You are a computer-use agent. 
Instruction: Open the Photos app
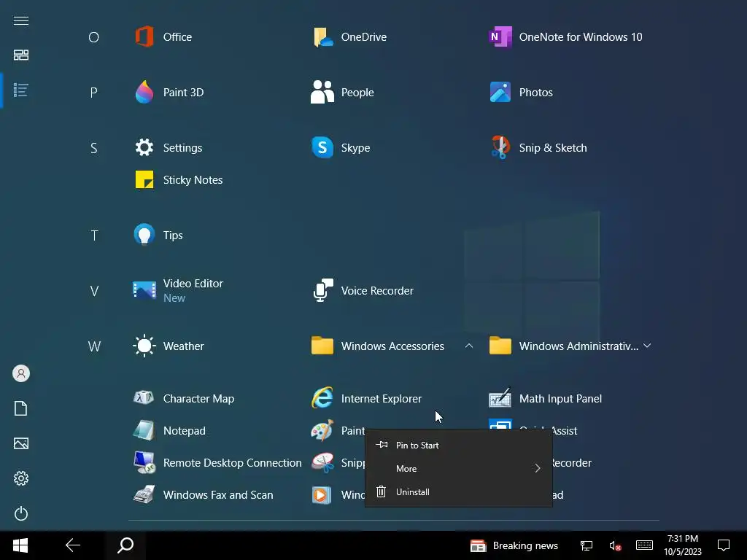point(521,93)
